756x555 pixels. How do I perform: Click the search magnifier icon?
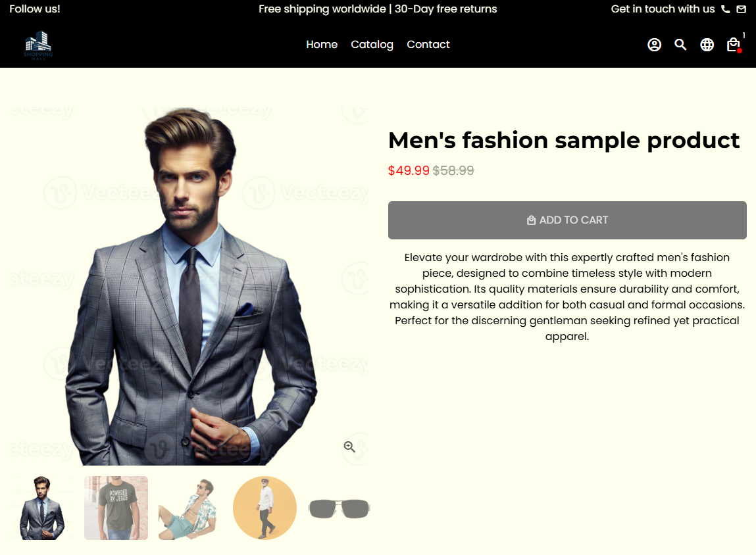(680, 45)
